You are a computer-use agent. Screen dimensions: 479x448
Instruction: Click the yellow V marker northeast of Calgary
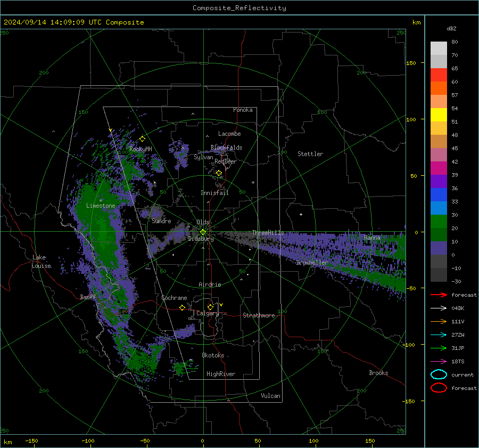click(221, 305)
